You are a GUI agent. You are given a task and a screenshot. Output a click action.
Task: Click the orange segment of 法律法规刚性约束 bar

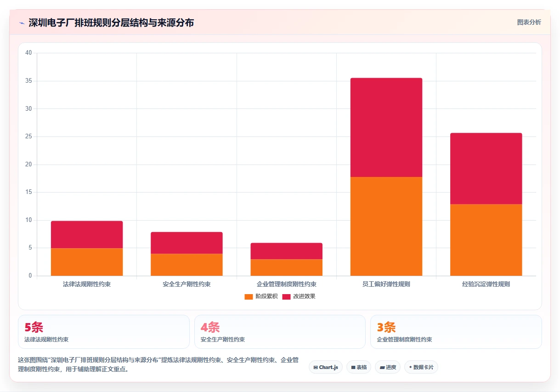87,262
